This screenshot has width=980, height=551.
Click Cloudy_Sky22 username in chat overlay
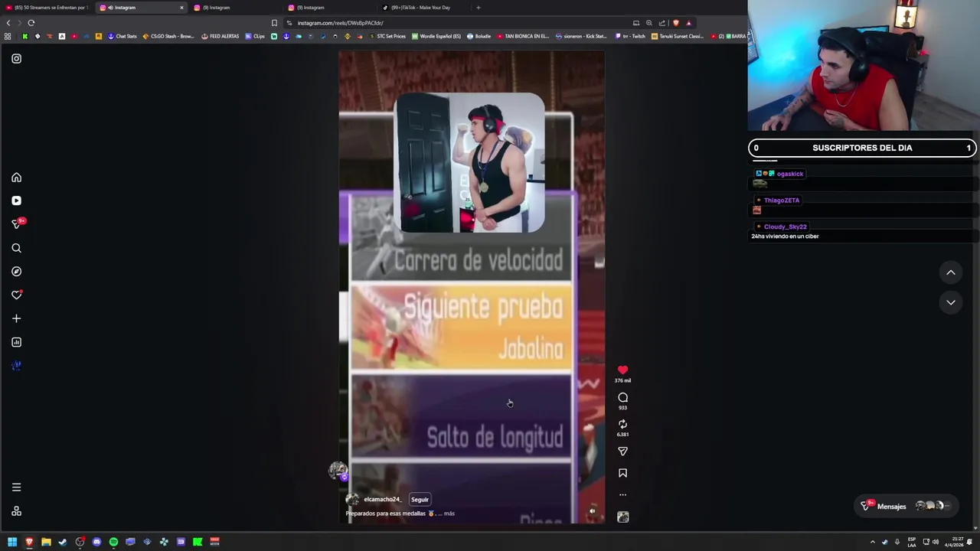click(785, 227)
